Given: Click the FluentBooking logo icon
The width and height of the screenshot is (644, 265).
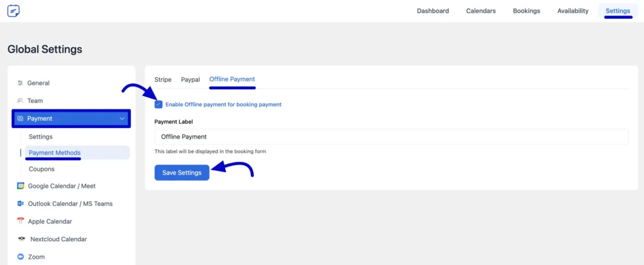Looking at the screenshot, I should pyautogui.click(x=13, y=11).
